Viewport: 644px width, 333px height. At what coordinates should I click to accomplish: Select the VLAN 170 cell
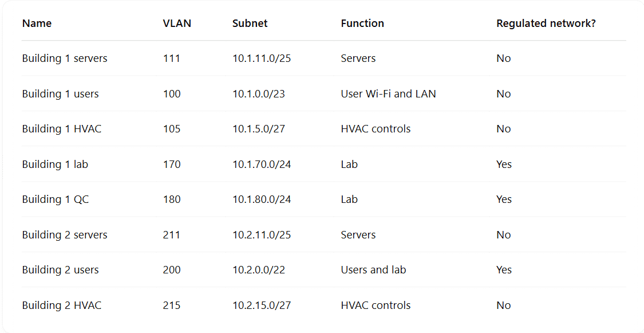tap(172, 164)
